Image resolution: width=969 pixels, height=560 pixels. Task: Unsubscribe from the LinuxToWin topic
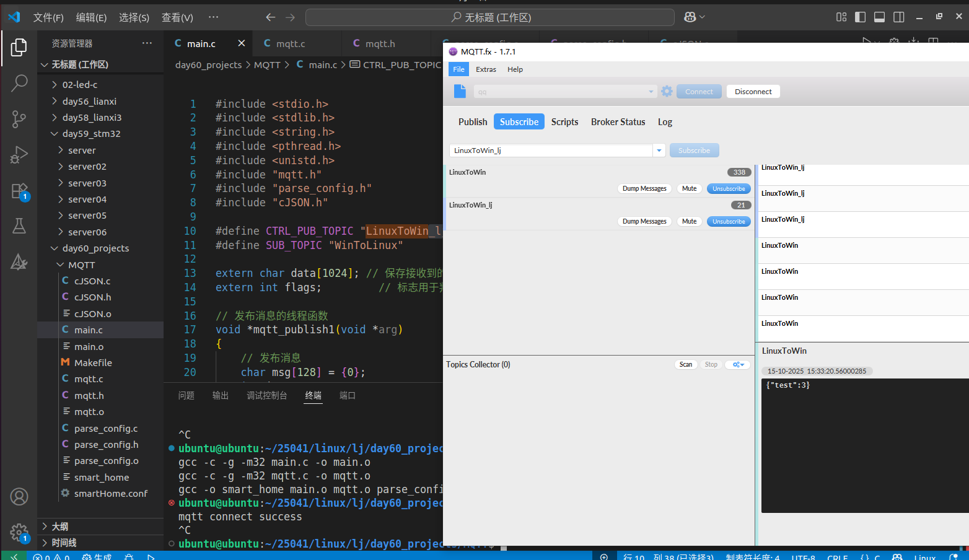tap(729, 188)
